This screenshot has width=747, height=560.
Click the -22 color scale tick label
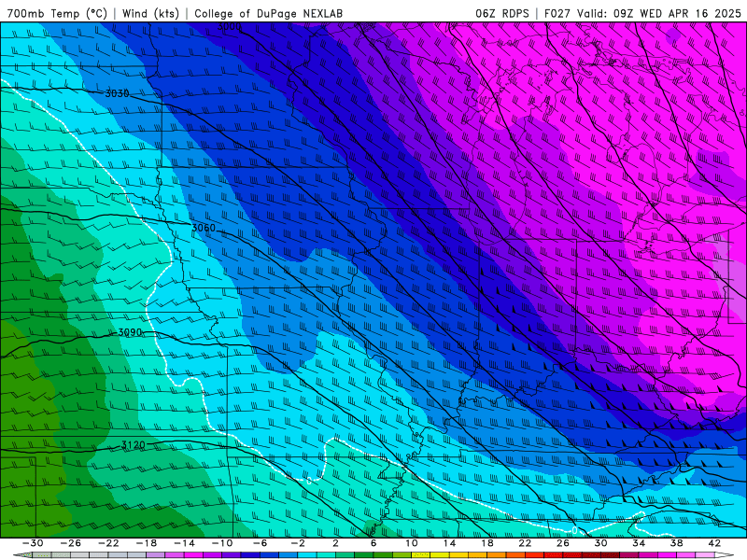click(108, 543)
